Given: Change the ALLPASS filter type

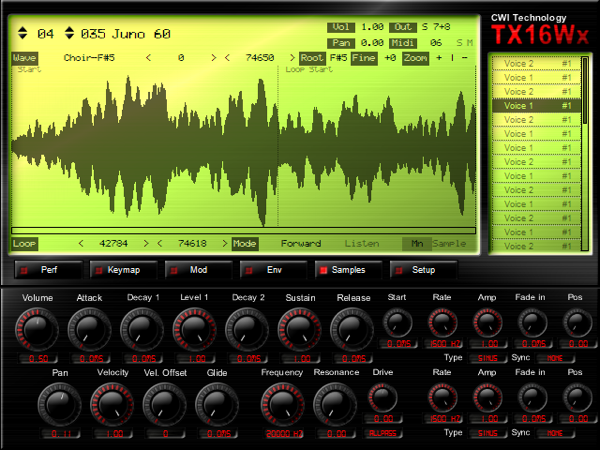Looking at the screenshot, I should tap(381, 434).
